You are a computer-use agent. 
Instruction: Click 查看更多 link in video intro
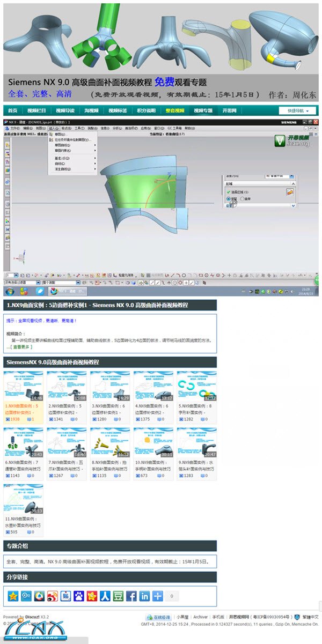click(23, 347)
